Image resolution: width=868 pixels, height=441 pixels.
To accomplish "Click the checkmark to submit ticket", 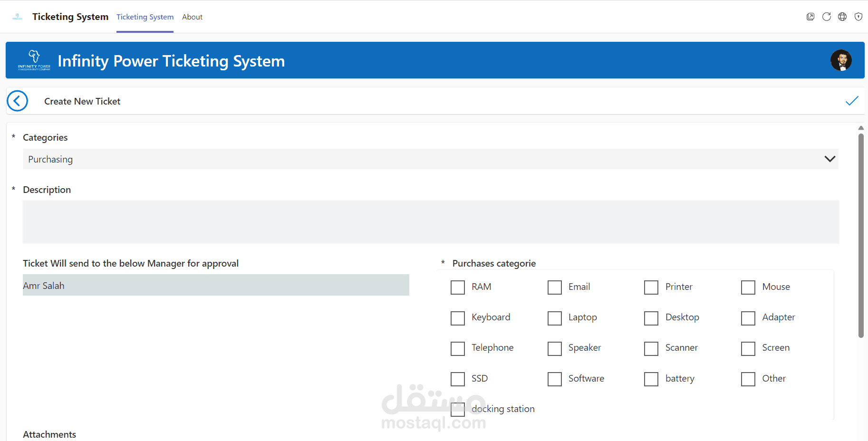I will click(x=852, y=101).
